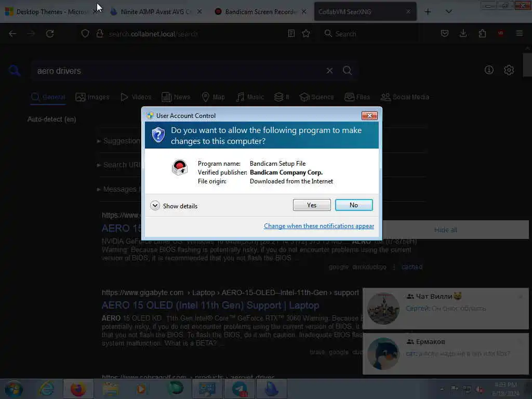
Task: Select the Social Media search category
Action: 405,97
